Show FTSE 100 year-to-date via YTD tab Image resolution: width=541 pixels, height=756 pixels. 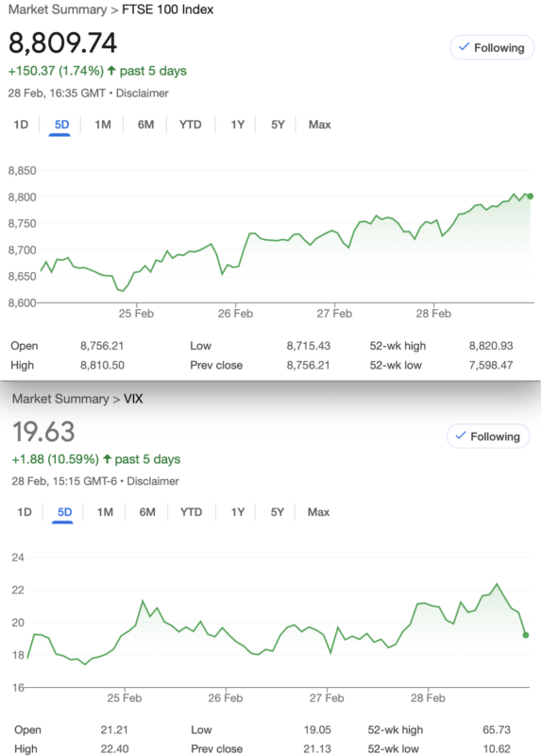point(191,125)
